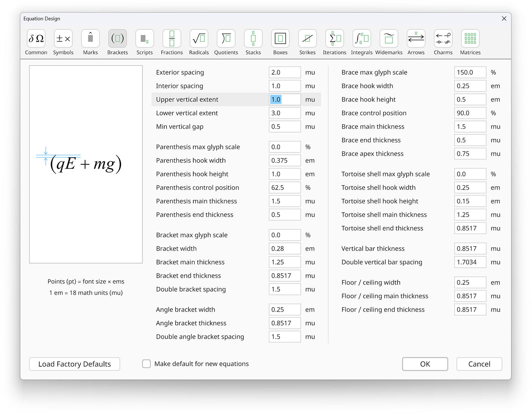The image size is (532, 414).
Task: Select the Arrows icon
Action: [x=416, y=41]
